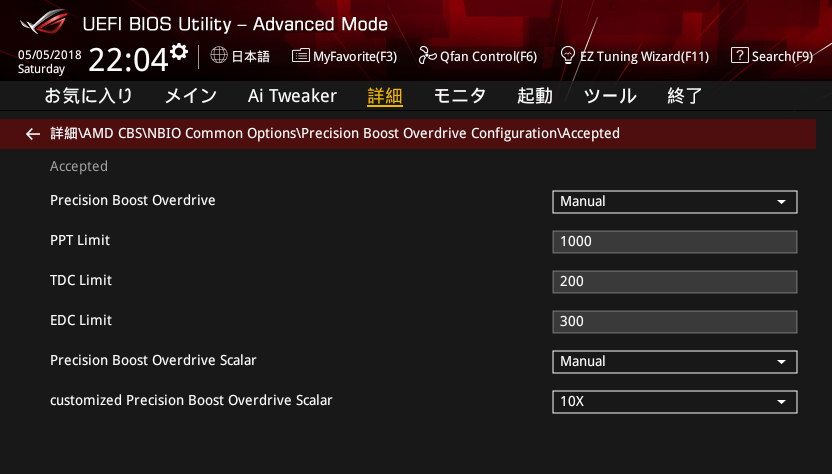Click the EDC Limit field showing 300
Screen dimensions: 832x474
(674, 322)
